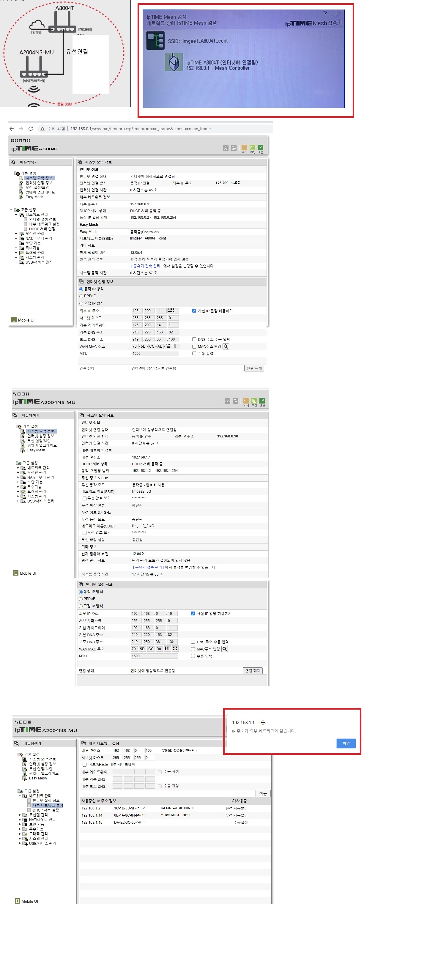Click the 다시 icon in the A8004T header

[x=244, y=147]
